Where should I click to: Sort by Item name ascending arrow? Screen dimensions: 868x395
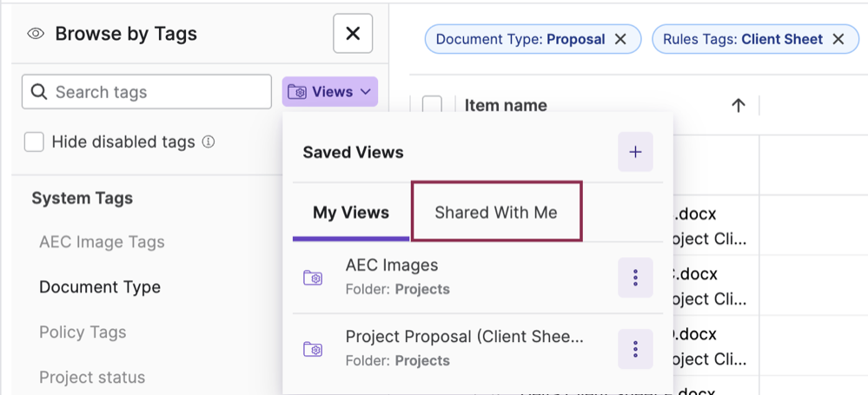pyautogui.click(x=739, y=106)
